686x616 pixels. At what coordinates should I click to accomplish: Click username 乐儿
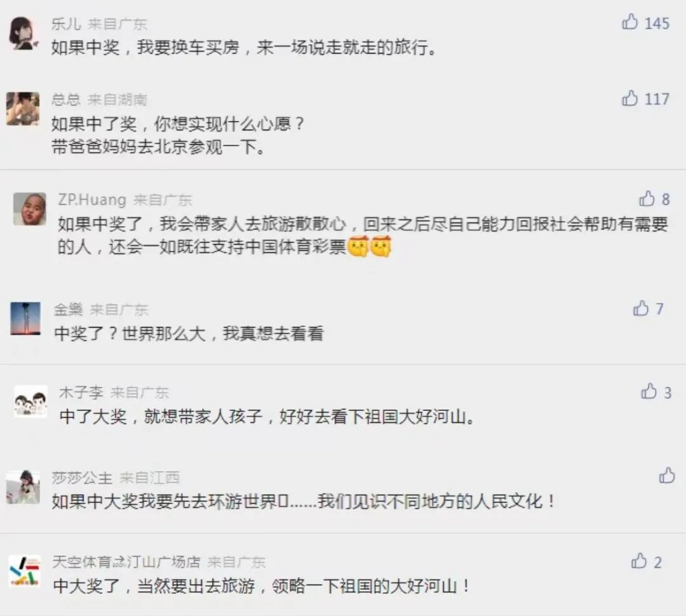(66, 23)
